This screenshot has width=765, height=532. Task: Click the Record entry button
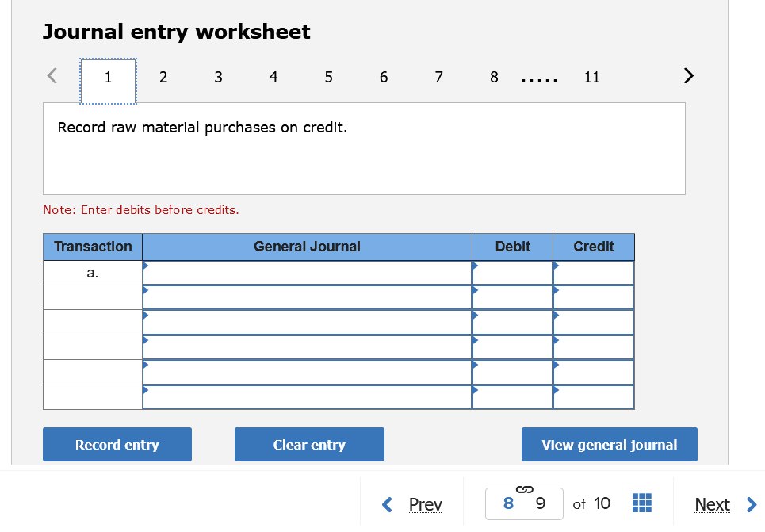click(117, 444)
